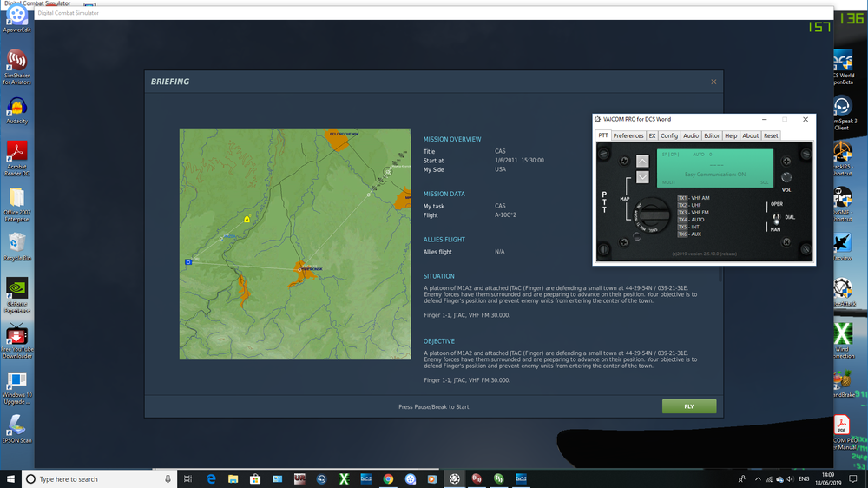Screen dimensions: 868x488
Task: Open Windows 10 Upgrade desktop icon
Action: tap(16, 388)
